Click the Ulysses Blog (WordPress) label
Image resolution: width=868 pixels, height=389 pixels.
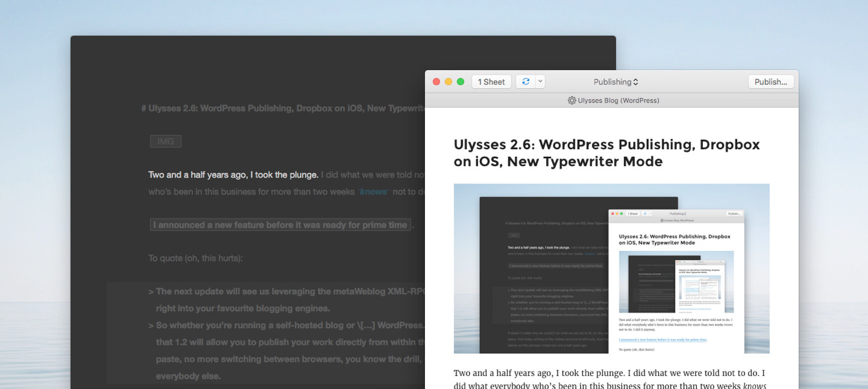tap(619, 100)
